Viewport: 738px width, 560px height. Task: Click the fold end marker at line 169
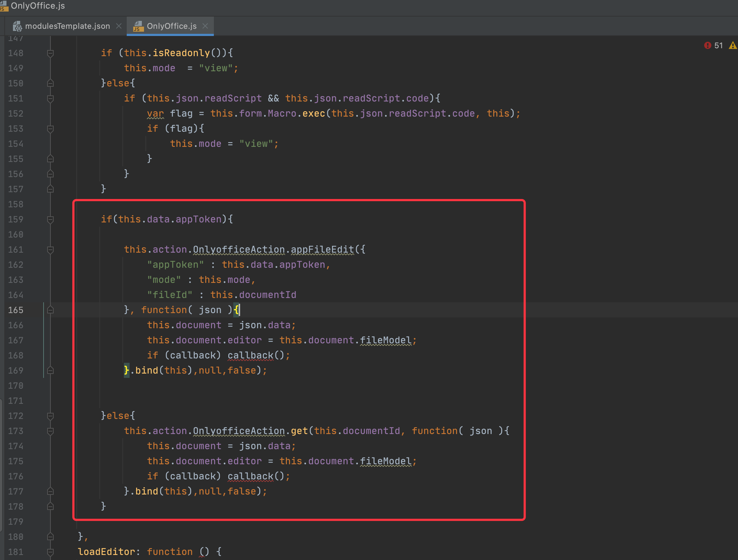click(x=50, y=371)
